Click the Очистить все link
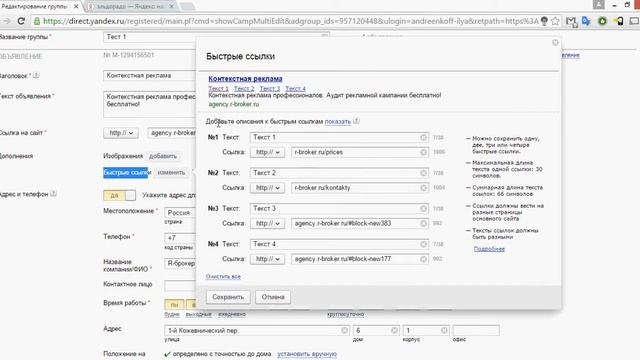 point(223,276)
